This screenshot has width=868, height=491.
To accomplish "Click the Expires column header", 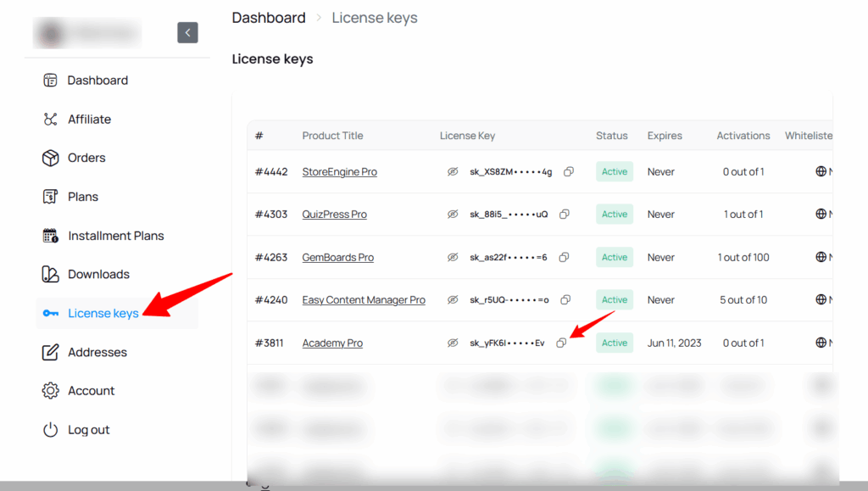I will [x=665, y=136].
